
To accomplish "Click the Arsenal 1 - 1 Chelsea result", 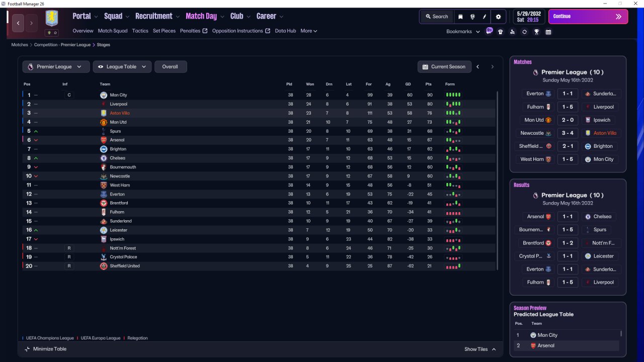I will (568, 217).
